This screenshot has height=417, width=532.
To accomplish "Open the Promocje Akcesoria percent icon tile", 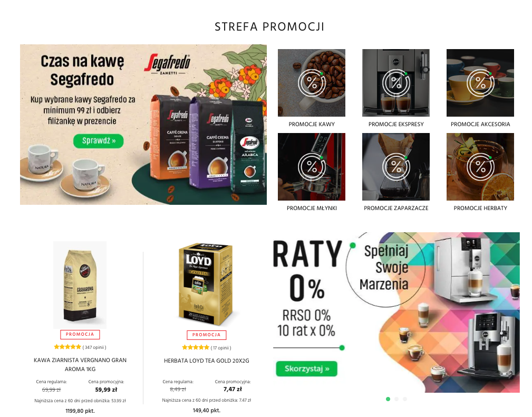I will point(480,83).
